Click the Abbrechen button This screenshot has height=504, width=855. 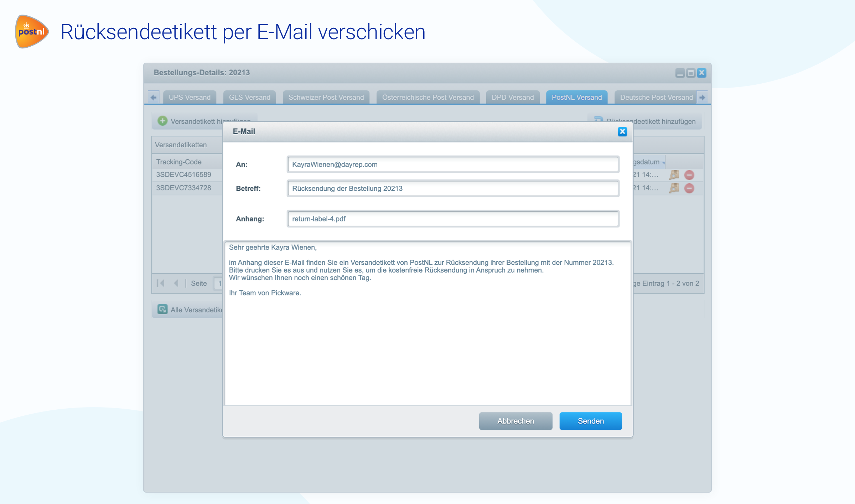click(515, 421)
